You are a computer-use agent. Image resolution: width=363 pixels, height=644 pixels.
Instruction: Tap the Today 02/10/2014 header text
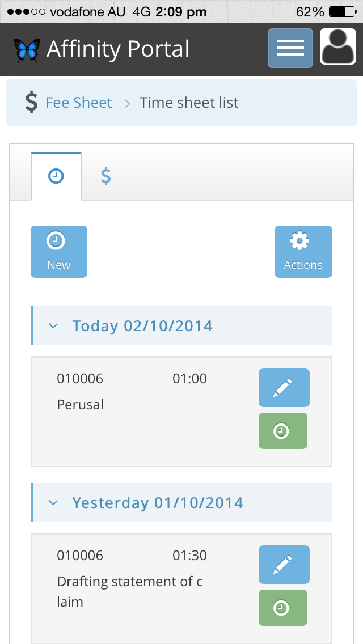click(142, 326)
